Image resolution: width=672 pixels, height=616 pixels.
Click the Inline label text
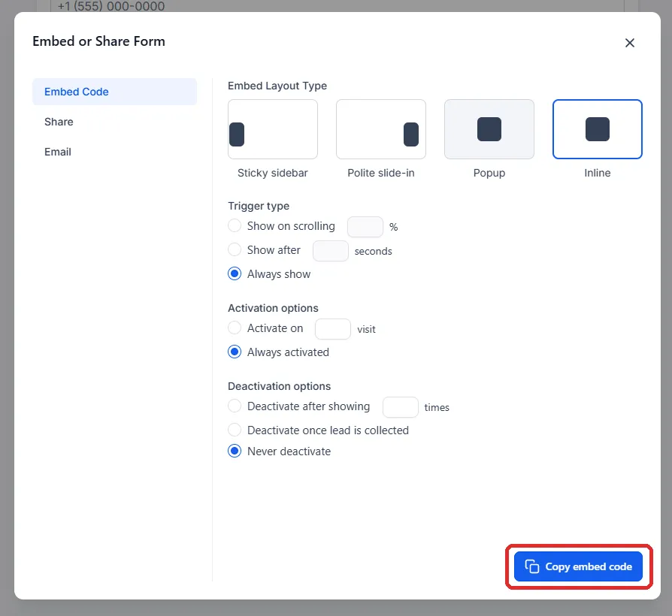coord(597,173)
